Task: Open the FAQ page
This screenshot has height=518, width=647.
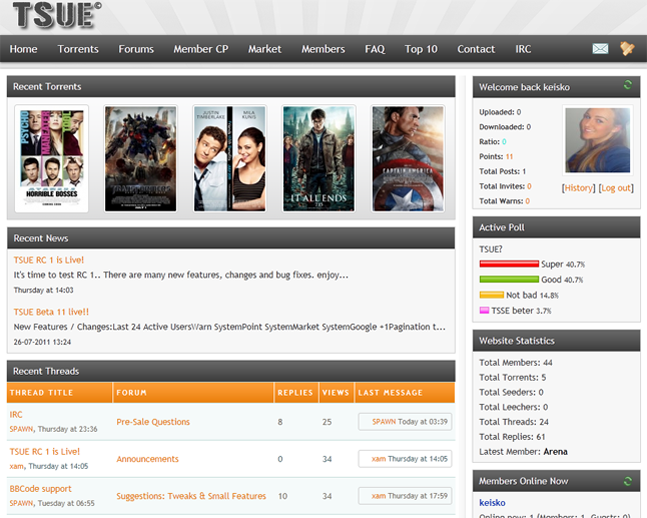Action: pos(375,49)
